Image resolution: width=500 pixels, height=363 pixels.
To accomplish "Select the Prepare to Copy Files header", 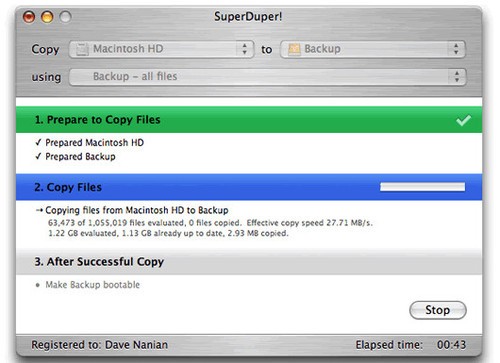I will click(x=249, y=120).
